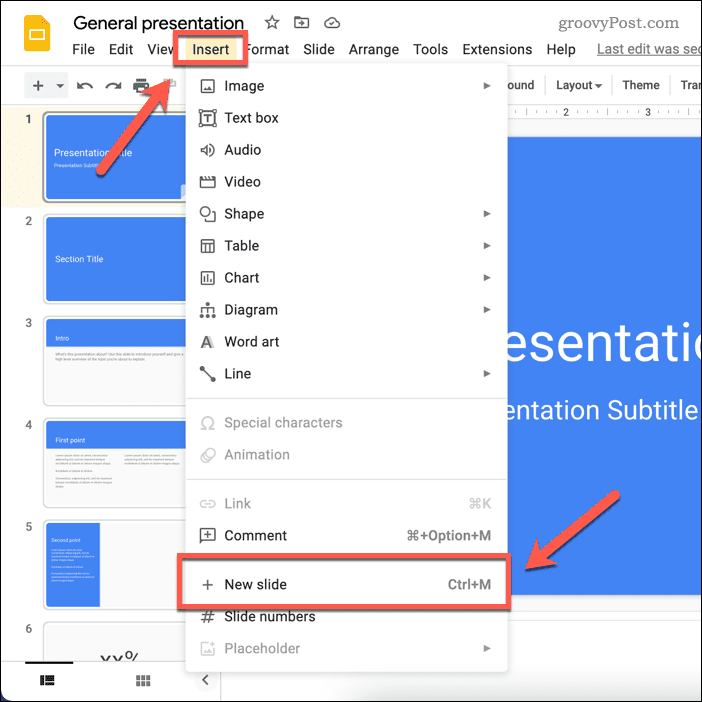Open the last edit history link
Viewport: 702px width, 702px height.
(649, 49)
